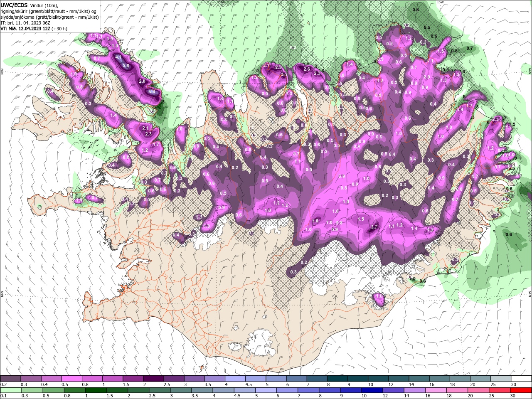Click the dark purple snow swatch for 0.2–0.3
Viewport: 532px width, 399px height.
[x=10, y=379]
